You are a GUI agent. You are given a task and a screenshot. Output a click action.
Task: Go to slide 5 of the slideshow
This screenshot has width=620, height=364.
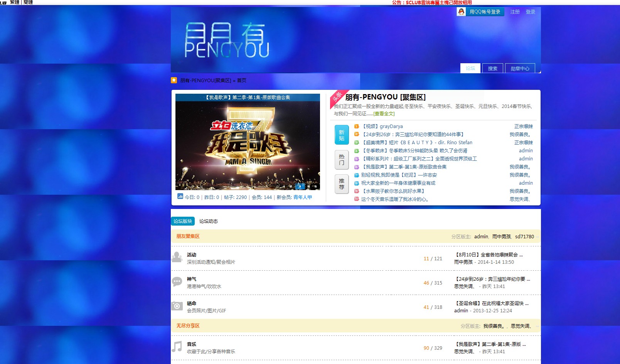click(x=316, y=186)
